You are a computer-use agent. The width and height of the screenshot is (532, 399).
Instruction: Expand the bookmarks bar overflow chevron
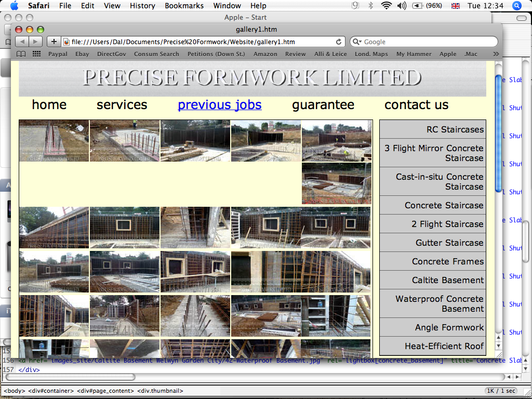tap(496, 54)
